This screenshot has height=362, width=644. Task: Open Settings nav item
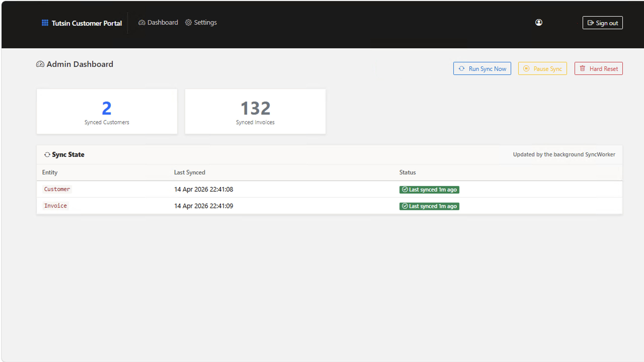click(201, 23)
